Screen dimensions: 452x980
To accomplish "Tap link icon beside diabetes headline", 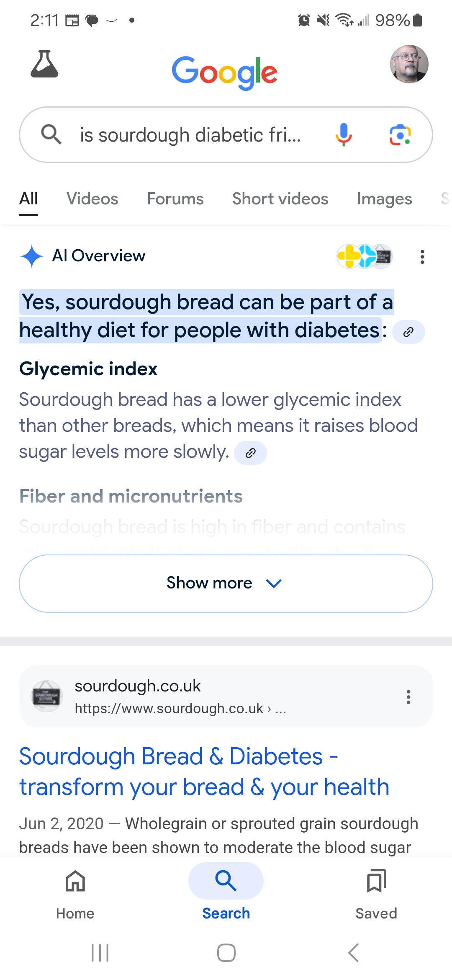I will 408,332.
